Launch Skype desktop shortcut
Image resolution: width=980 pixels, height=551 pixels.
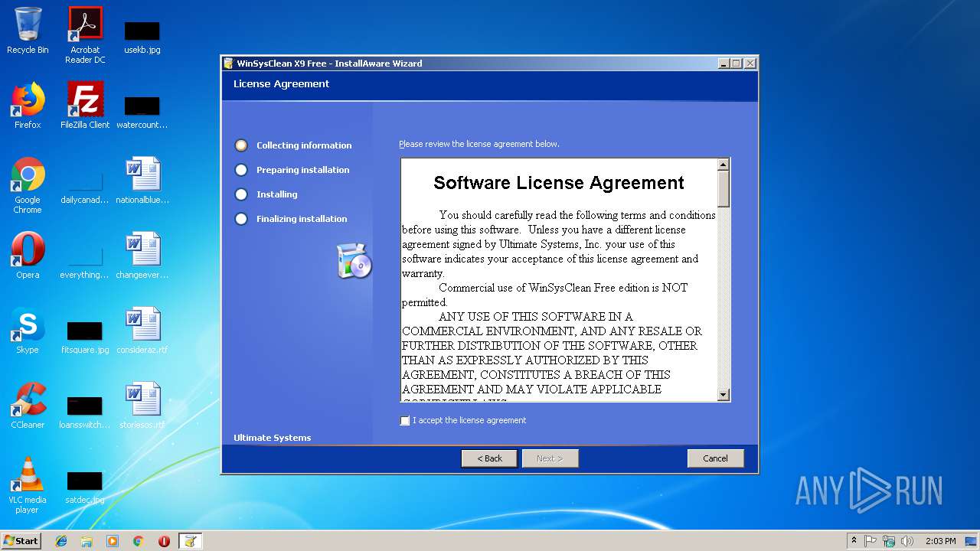(x=28, y=331)
